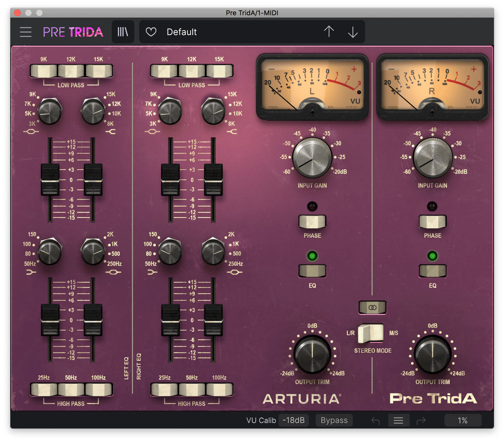Toggle the stereo link button
The width and height of the screenshot is (504, 441).
point(372,307)
